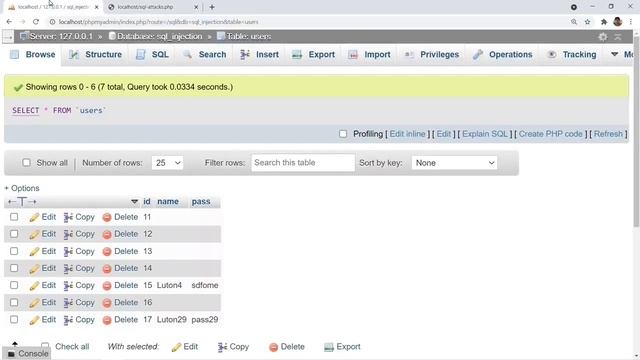The height and width of the screenshot is (360, 640).
Task: Sort by the name column
Action: (x=168, y=202)
